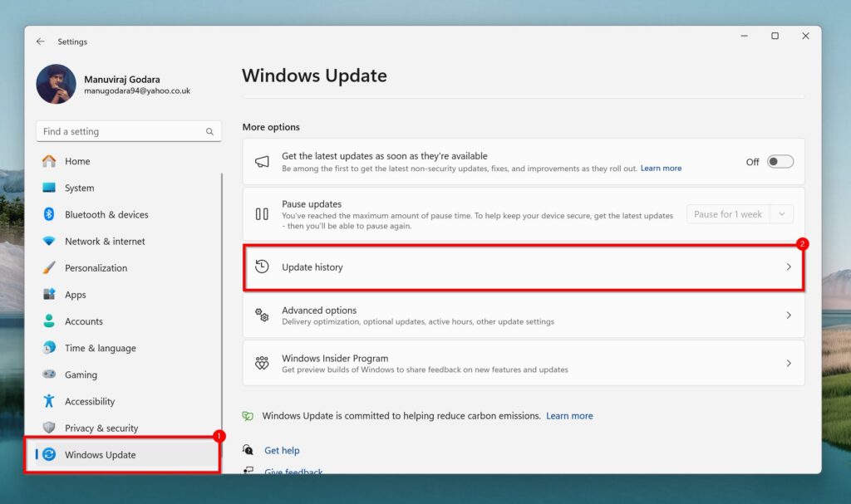Click the Home icon in sidebar
851x504 pixels.
(49, 161)
